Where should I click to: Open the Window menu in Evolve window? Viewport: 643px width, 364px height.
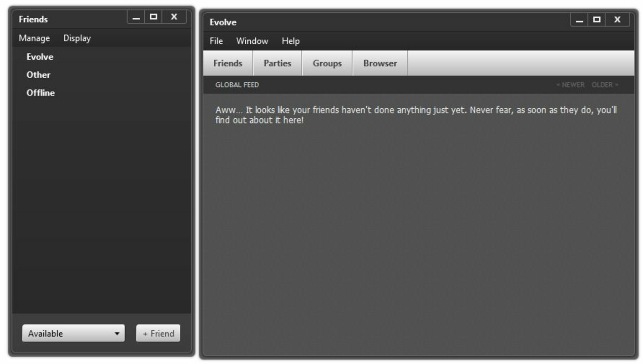pos(252,41)
